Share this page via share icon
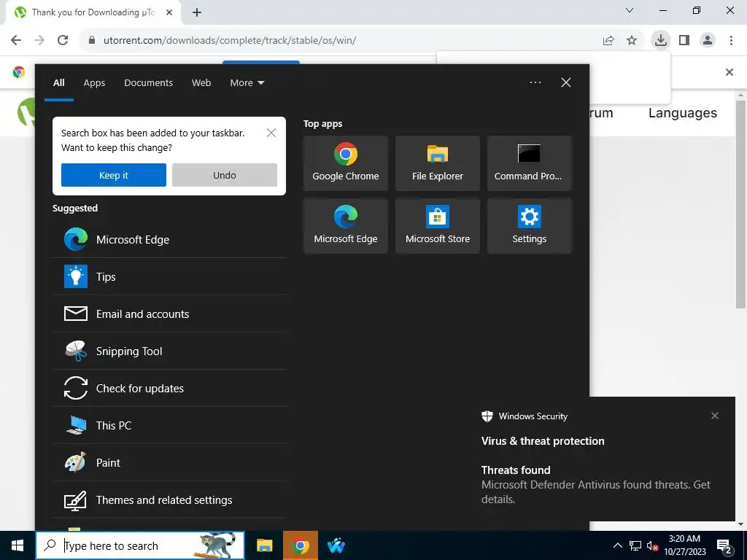Screen dimensions: 747x560 point(608,40)
